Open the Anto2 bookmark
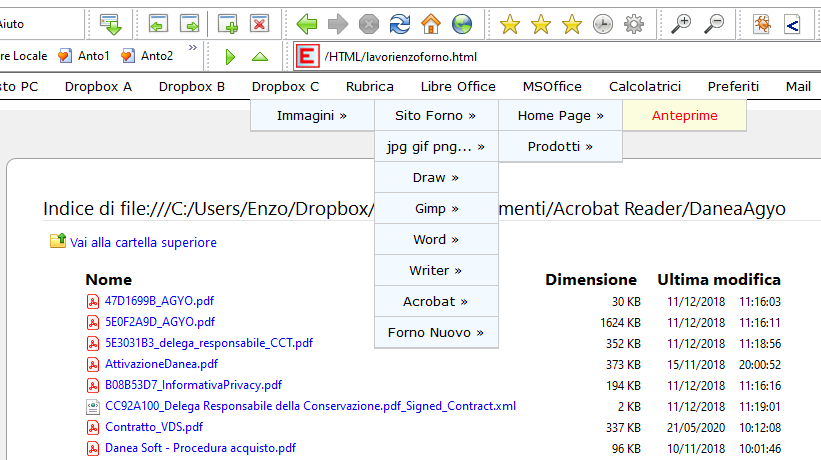The height and width of the screenshot is (460, 821). pos(147,55)
